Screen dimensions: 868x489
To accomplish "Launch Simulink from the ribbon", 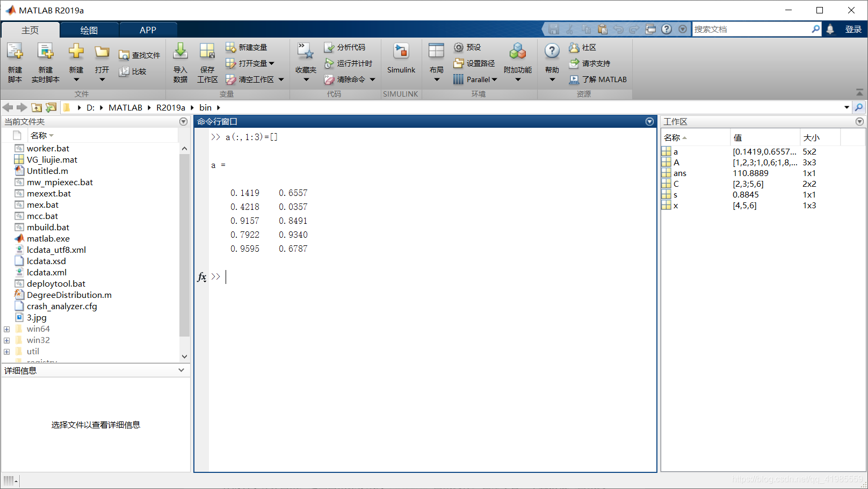I will point(401,59).
